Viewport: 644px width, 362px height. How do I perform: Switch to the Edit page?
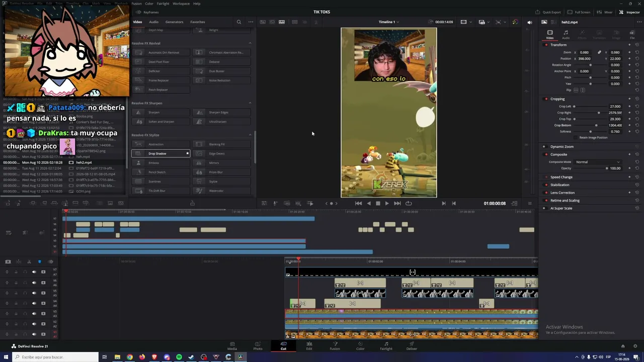coord(309,346)
